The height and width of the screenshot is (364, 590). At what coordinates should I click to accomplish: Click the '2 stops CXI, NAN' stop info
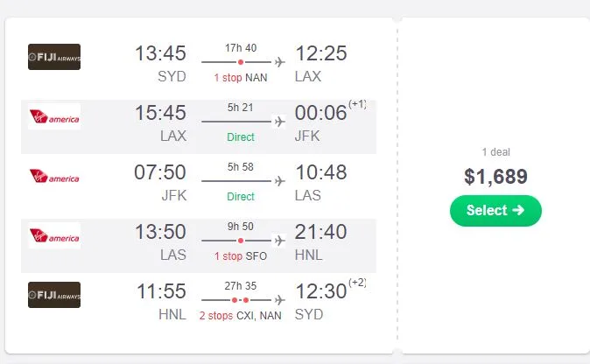tap(241, 315)
